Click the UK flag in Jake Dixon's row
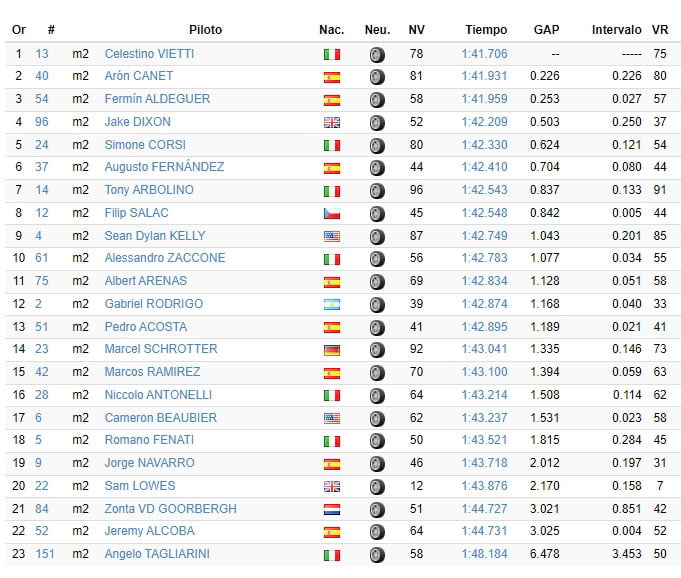Viewport: 681px width, 578px height. click(x=332, y=122)
